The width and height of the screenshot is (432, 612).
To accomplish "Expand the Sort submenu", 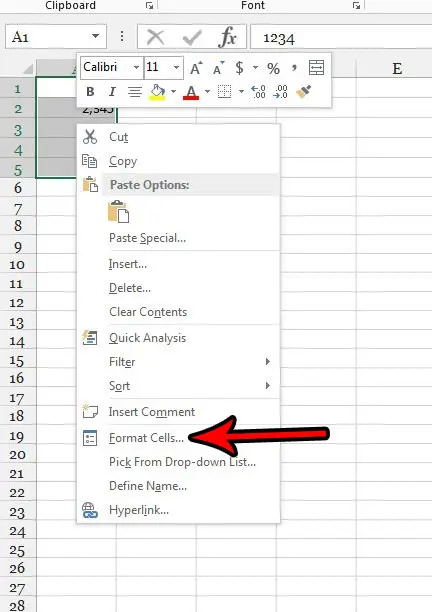I will [x=178, y=386].
